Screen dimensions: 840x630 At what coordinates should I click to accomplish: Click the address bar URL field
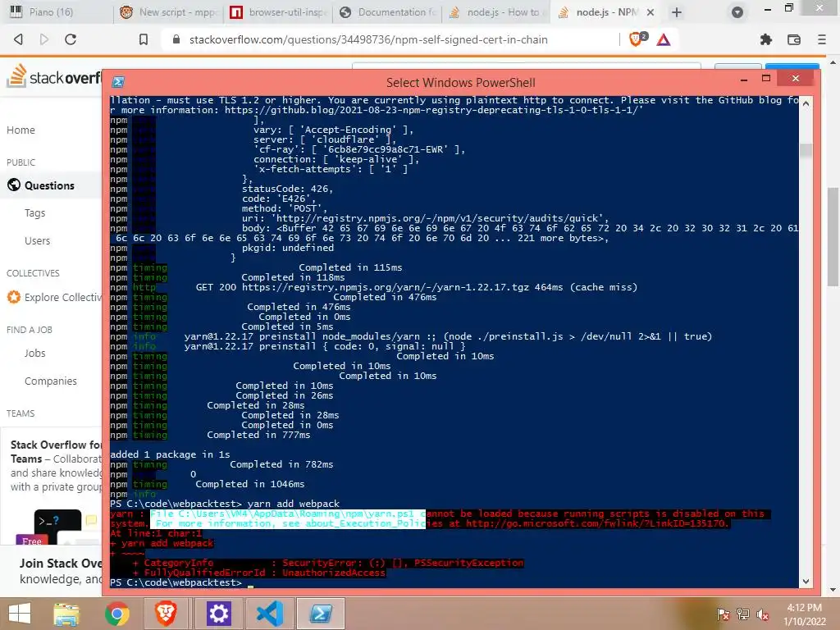coord(368,39)
